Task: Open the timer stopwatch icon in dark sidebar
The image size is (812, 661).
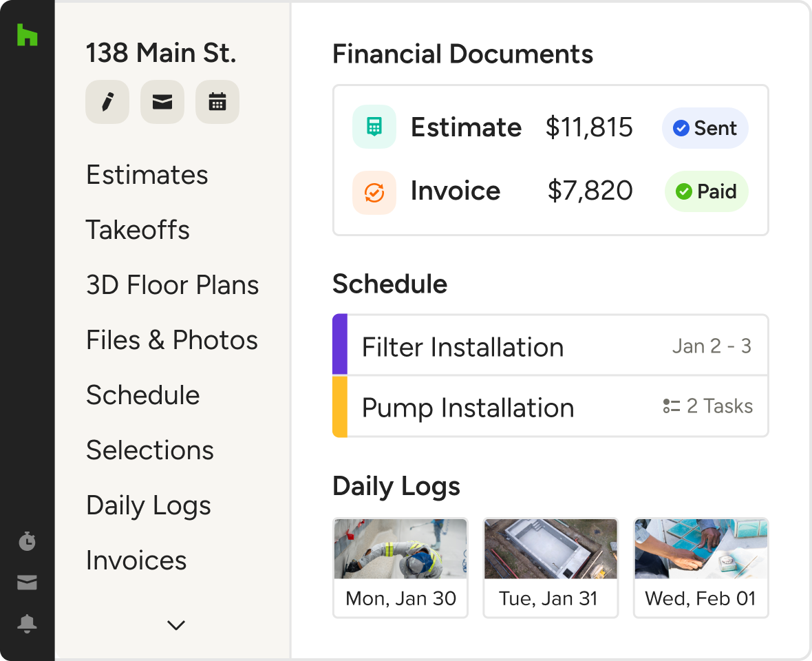Action: (27, 541)
